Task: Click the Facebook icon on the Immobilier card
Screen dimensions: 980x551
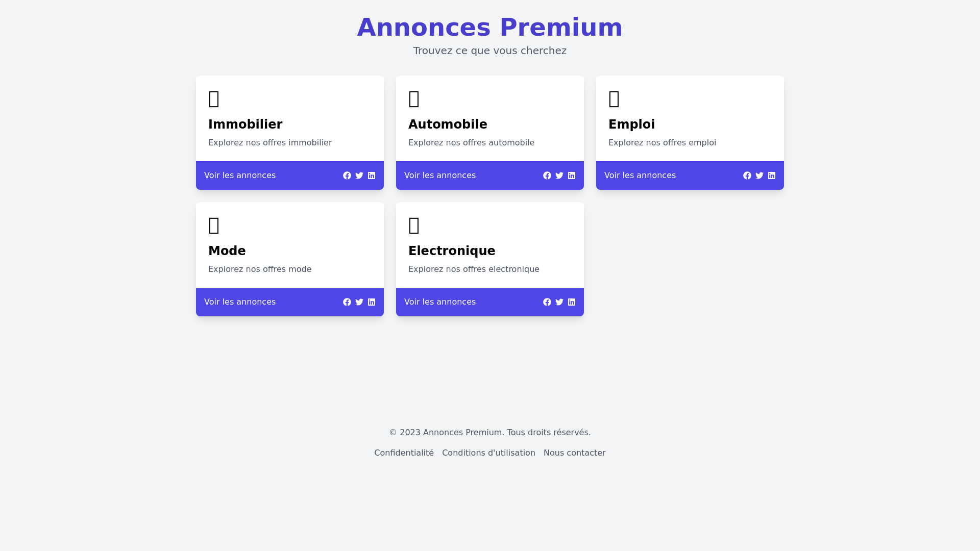Action: coord(347,175)
